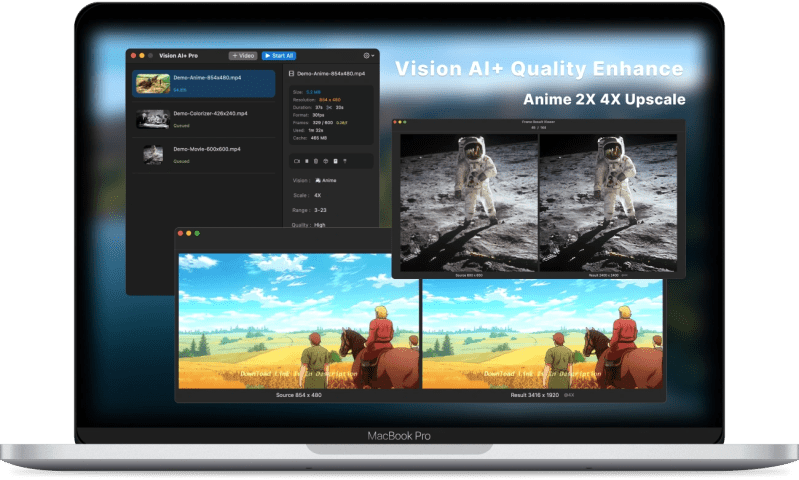
Task: Click the astronaut viewer Source resolution caption
Action: point(469,275)
